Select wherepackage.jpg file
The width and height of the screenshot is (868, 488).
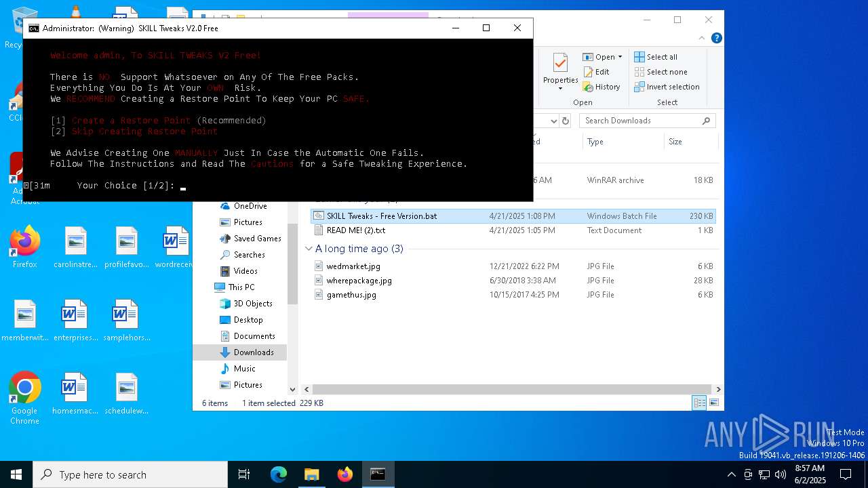(x=513, y=281)
